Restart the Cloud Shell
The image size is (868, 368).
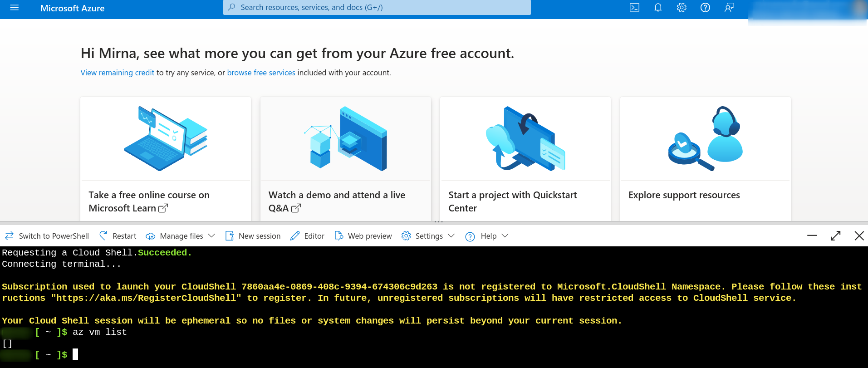click(118, 236)
